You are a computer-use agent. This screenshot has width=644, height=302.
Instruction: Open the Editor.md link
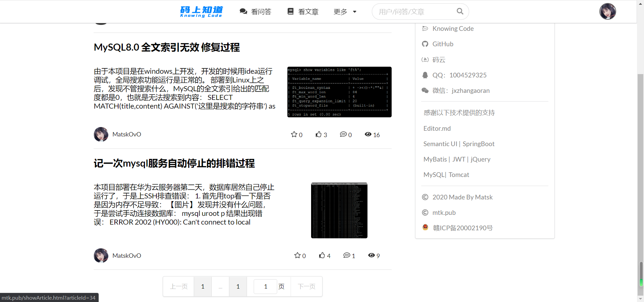437,128
